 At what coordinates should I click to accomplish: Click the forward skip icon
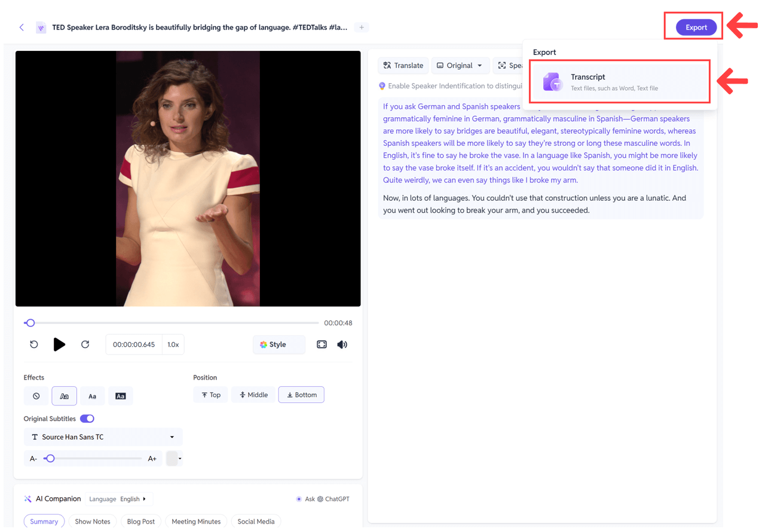click(x=85, y=344)
